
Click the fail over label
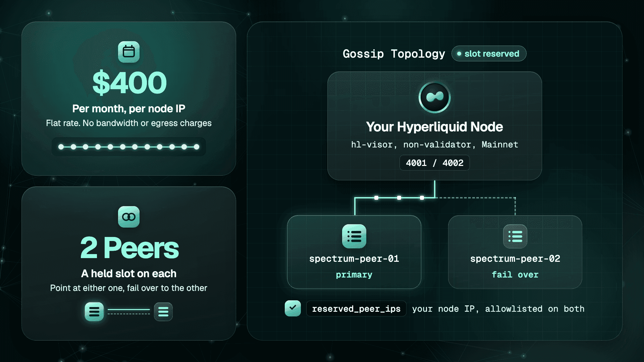(515, 275)
